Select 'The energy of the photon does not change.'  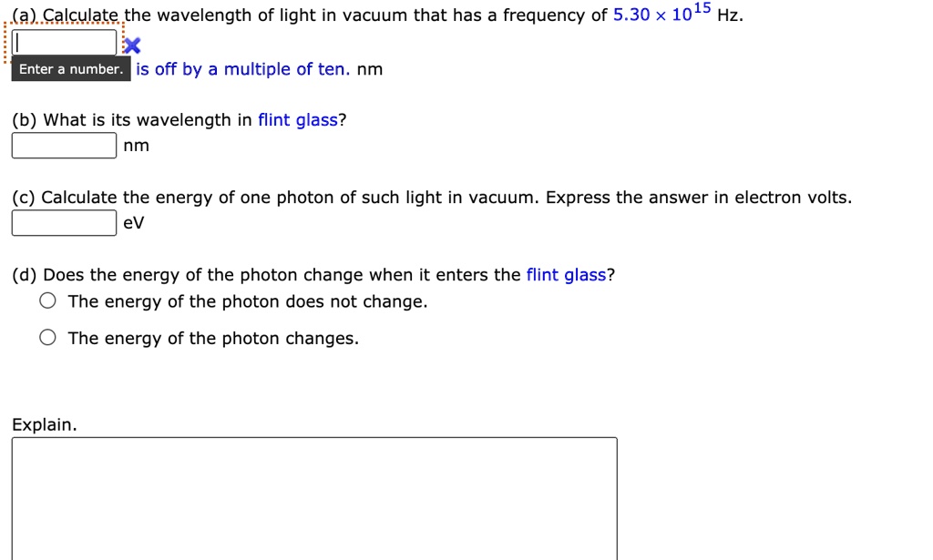click(x=47, y=301)
